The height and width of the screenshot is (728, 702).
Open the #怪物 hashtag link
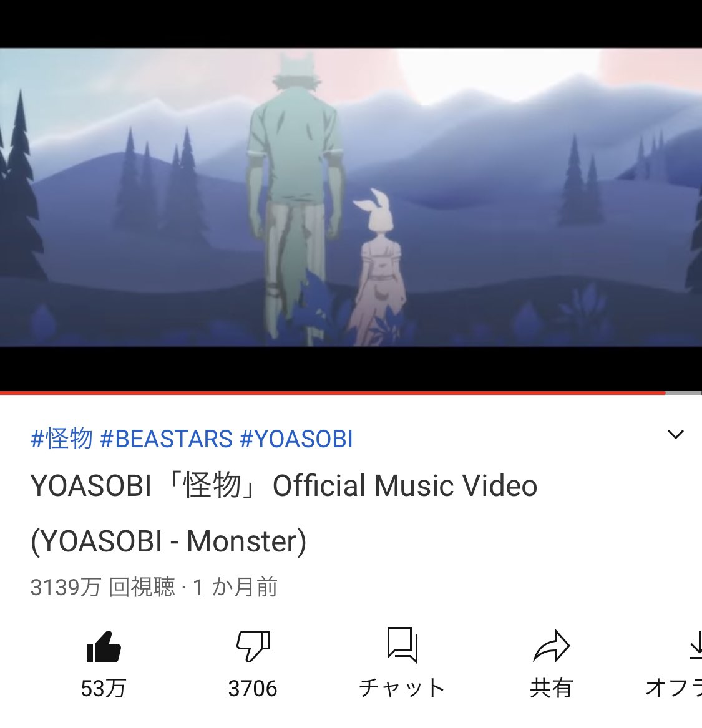click(62, 439)
